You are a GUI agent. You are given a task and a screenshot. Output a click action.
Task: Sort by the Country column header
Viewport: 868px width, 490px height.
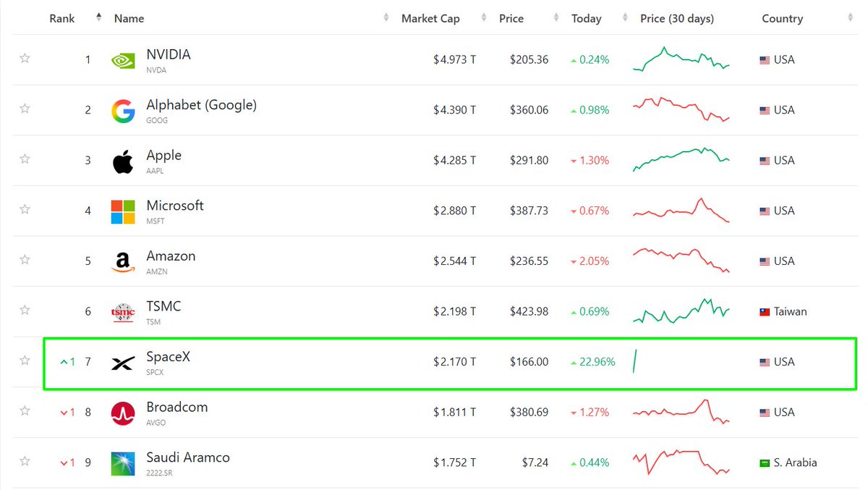[x=782, y=18]
